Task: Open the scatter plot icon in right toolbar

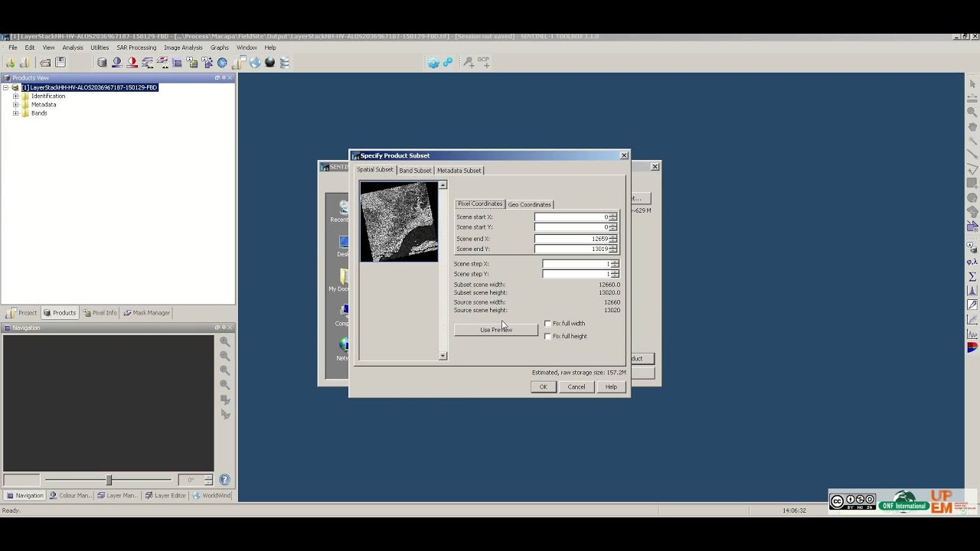Action: [x=972, y=319]
